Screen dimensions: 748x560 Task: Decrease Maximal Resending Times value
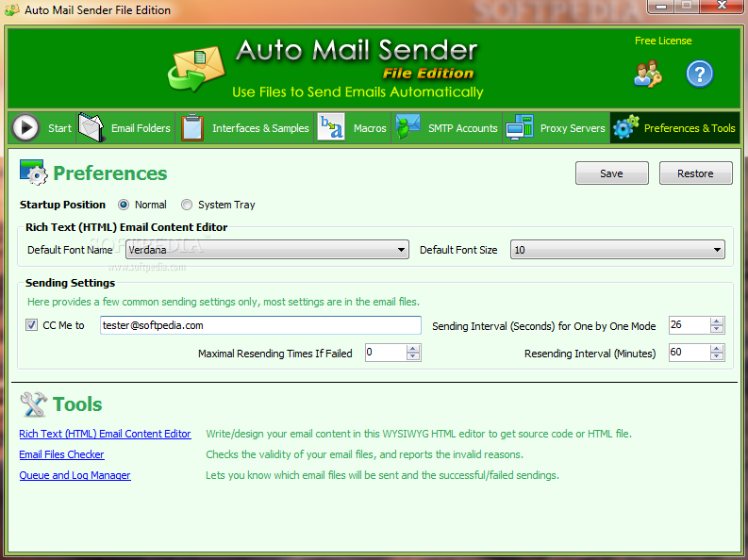pos(413,356)
